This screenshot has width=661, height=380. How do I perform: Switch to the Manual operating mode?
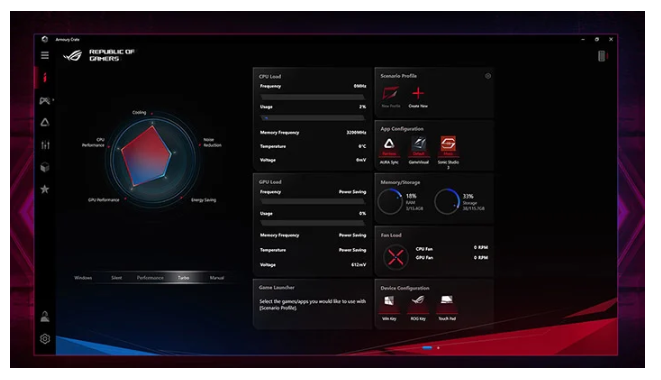(x=217, y=278)
